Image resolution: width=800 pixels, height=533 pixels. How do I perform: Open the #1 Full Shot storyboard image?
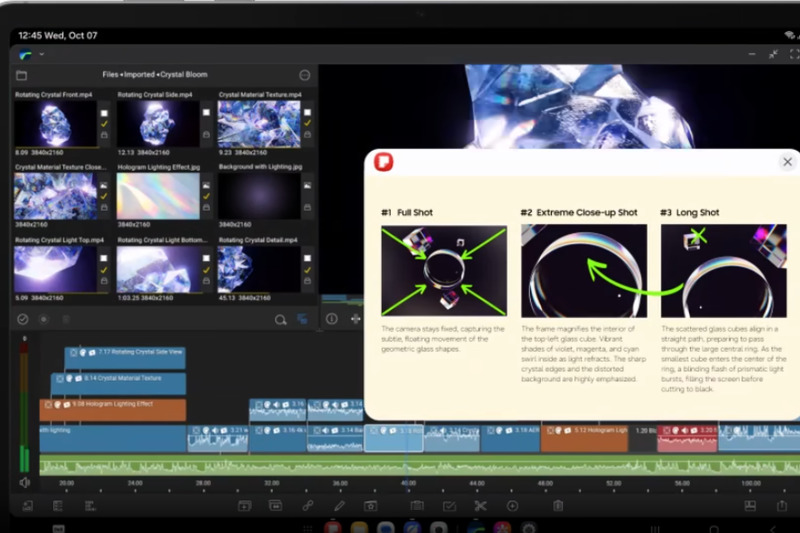click(444, 270)
